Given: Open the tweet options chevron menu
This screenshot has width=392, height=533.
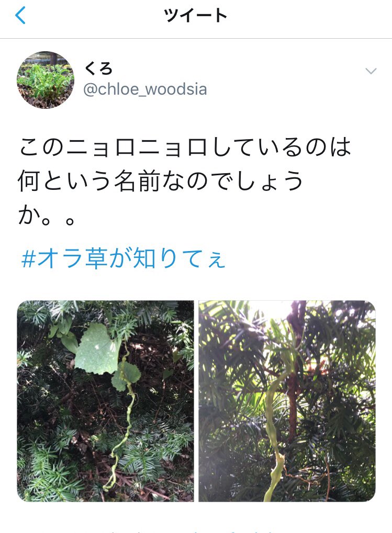Looking at the screenshot, I should tap(371, 71).
